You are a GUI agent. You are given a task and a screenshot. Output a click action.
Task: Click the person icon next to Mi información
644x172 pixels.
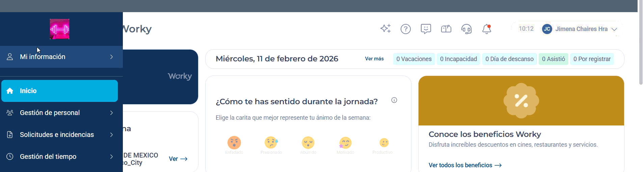tap(10, 57)
